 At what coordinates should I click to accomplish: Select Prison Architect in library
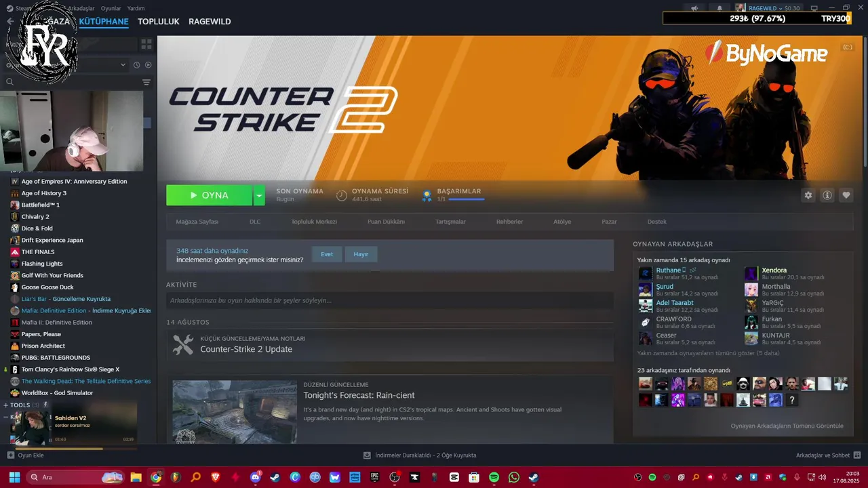click(x=43, y=346)
